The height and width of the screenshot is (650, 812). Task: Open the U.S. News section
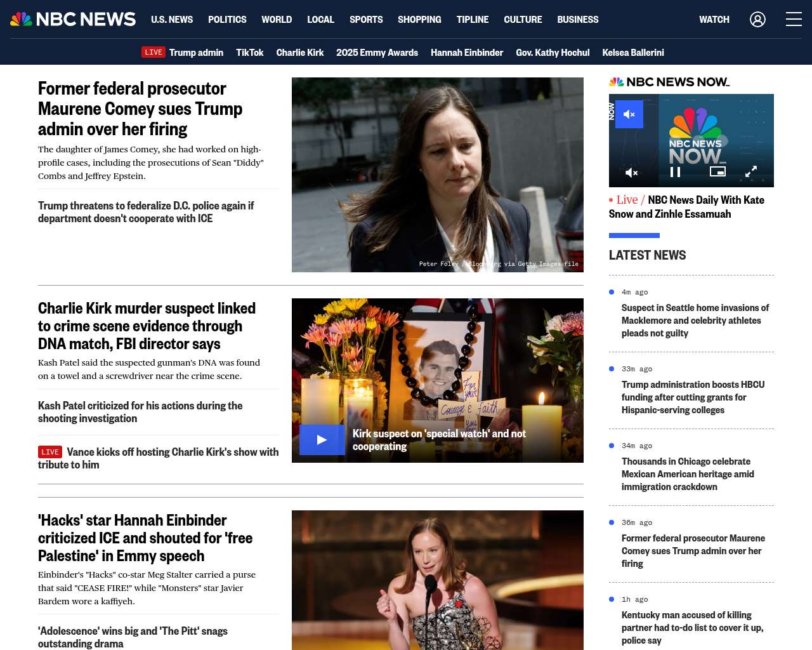pyautogui.click(x=172, y=20)
